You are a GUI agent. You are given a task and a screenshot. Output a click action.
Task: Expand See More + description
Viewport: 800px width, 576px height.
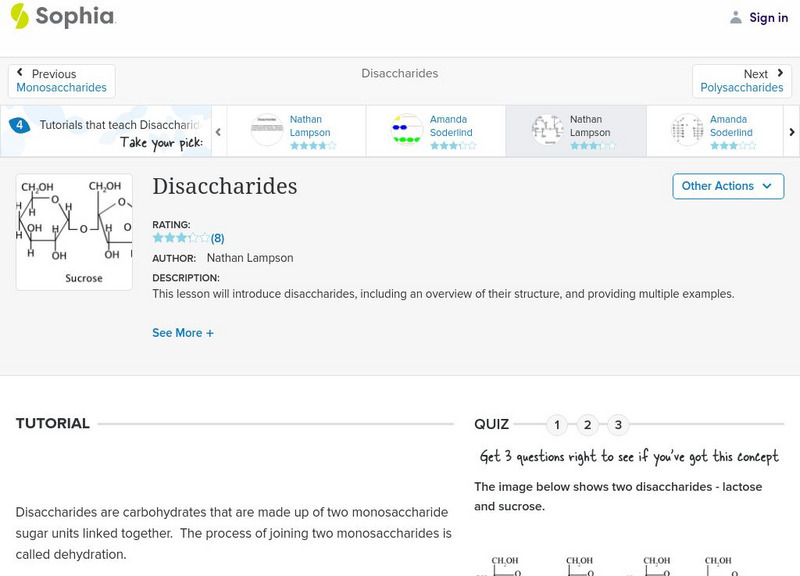point(183,333)
